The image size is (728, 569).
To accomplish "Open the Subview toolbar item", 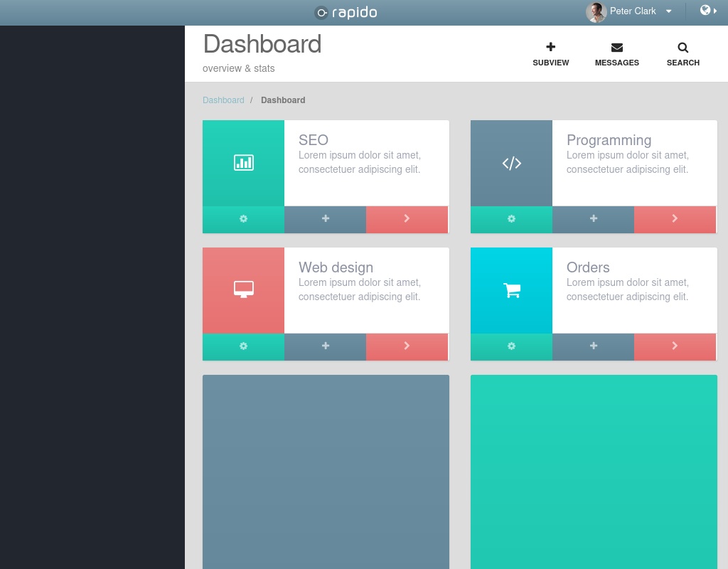I will click(551, 54).
